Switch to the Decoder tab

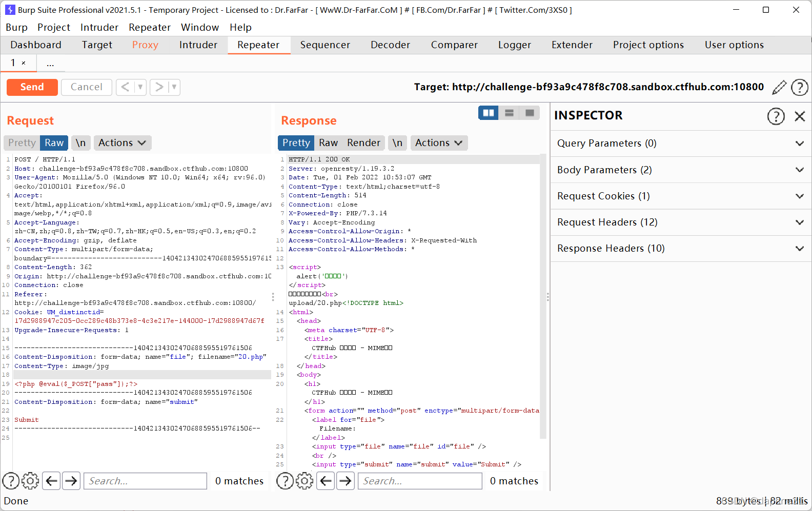(x=390, y=45)
